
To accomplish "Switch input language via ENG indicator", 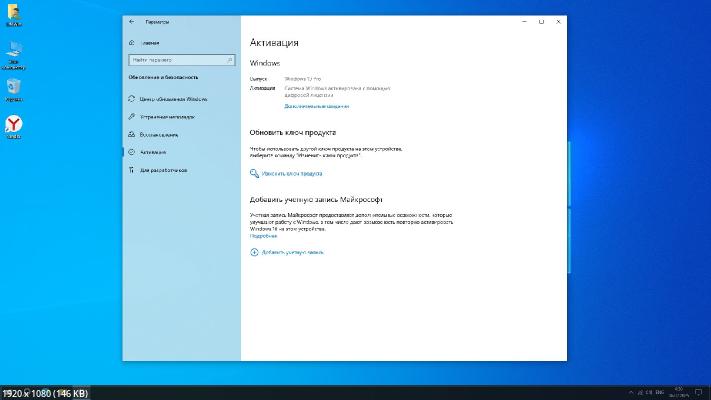I will click(x=660, y=392).
